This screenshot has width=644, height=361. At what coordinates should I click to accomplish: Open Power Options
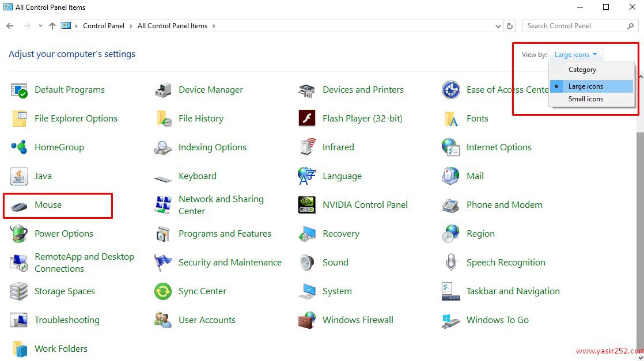point(64,234)
